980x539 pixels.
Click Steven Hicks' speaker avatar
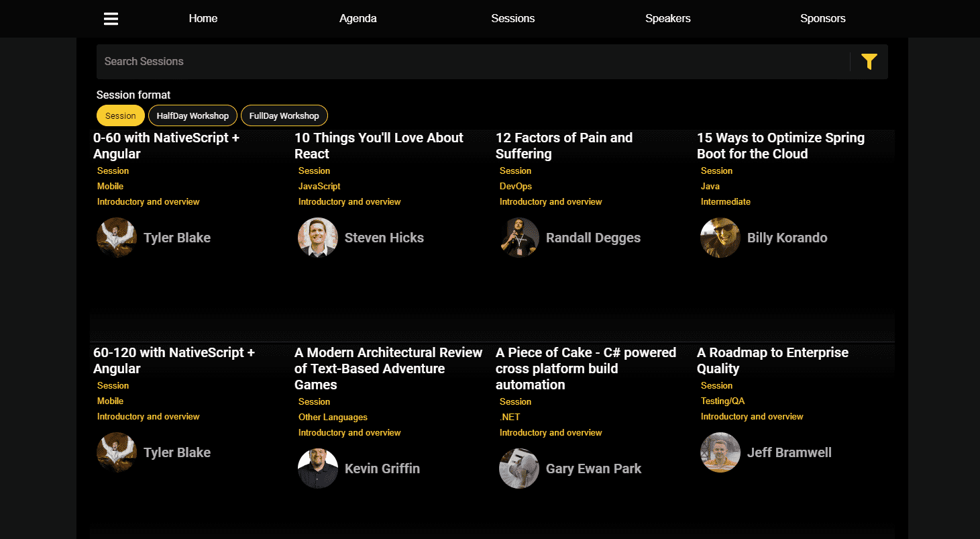coord(318,238)
